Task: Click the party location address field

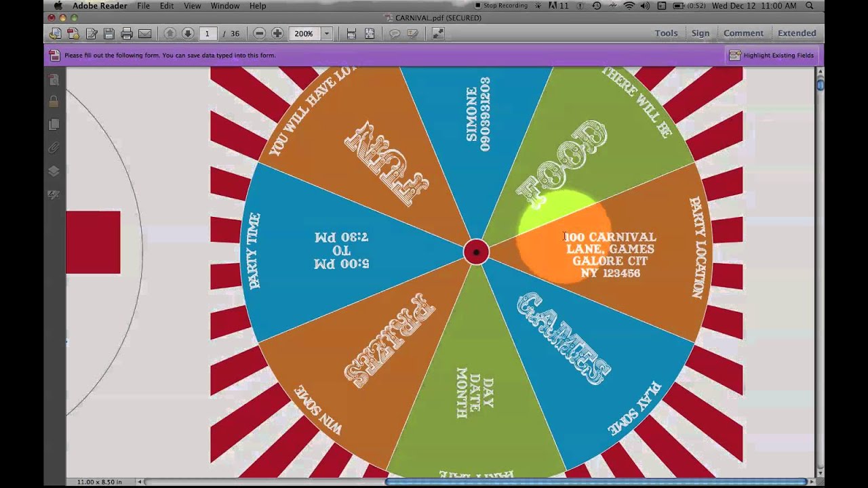Action: coord(610,255)
